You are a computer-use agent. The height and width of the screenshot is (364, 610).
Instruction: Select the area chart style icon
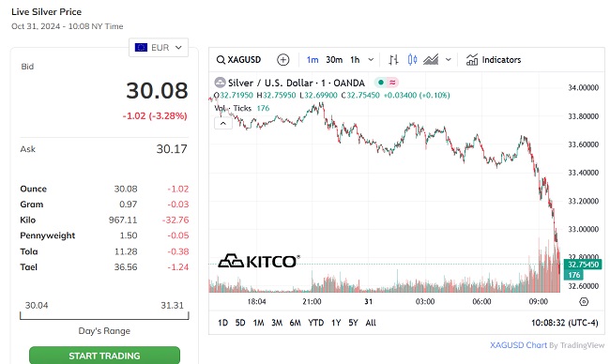(x=431, y=60)
